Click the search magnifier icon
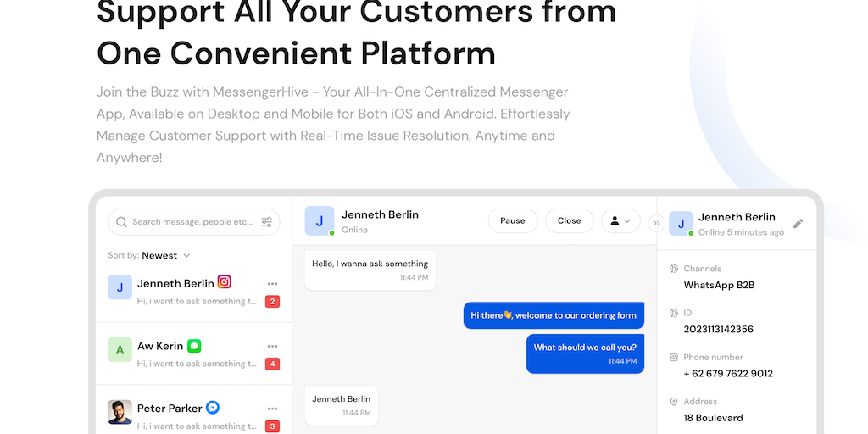The width and height of the screenshot is (868, 434). click(x=121, y=222)
